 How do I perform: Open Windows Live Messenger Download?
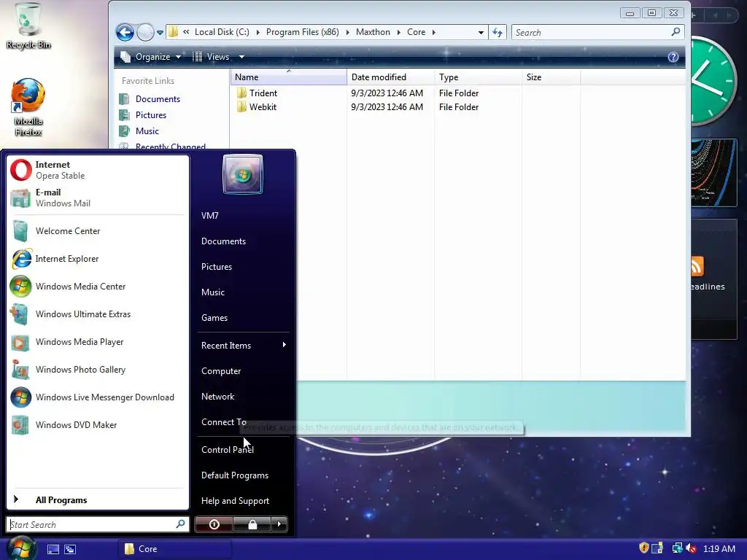coord(98,397)
